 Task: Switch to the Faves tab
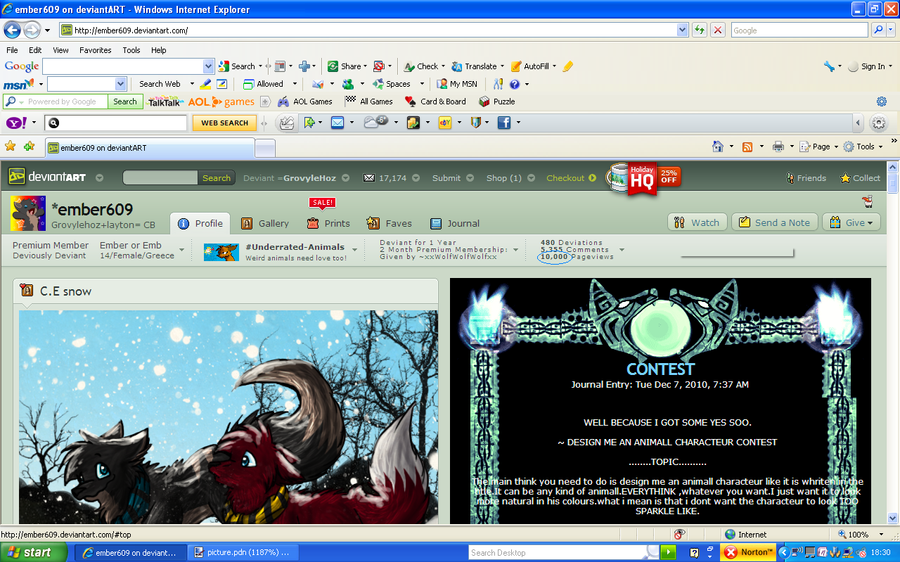click(390, 223)
